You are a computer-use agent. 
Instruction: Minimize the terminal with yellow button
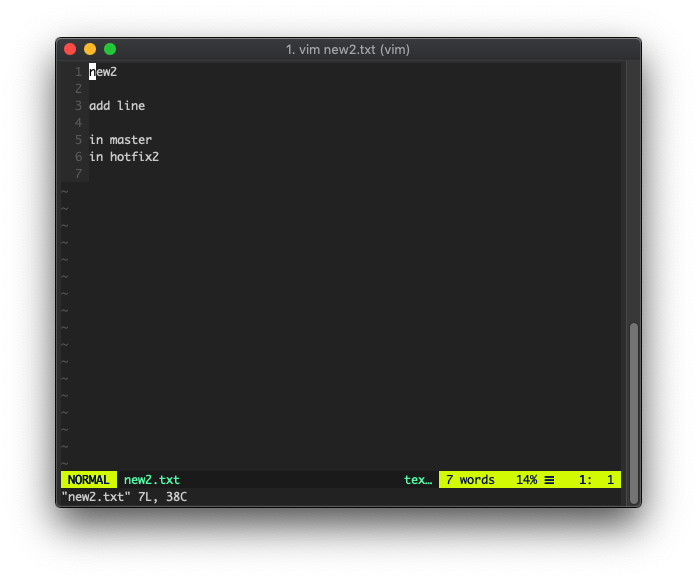coord(90,49)
